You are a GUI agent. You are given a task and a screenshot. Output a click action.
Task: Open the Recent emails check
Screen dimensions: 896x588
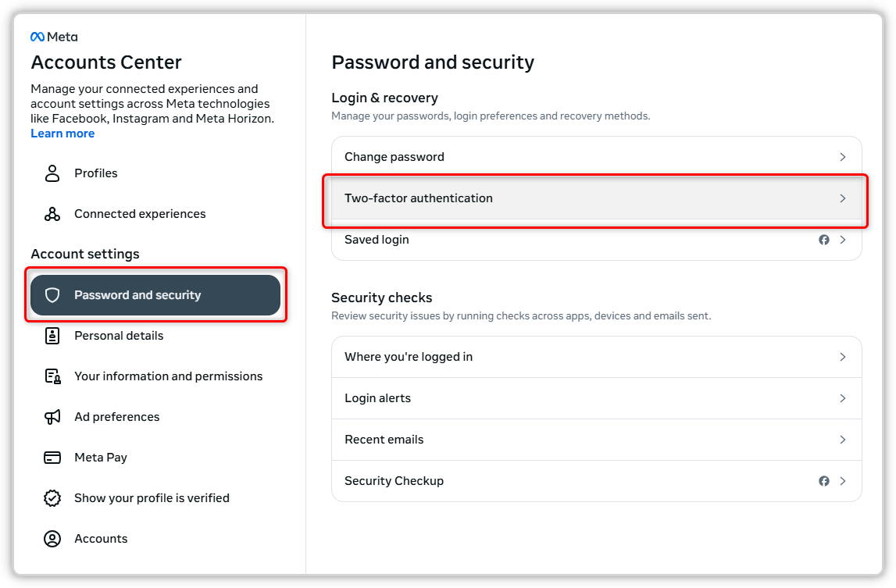pyautogui.click(x=596, y=440)
